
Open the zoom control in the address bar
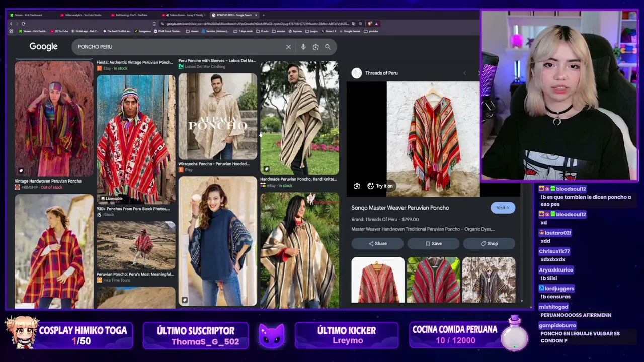(360, 24)
